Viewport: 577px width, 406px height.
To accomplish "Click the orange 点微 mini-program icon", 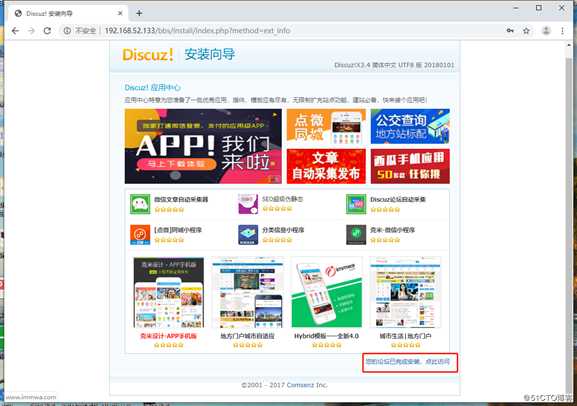I will point(140,234).
